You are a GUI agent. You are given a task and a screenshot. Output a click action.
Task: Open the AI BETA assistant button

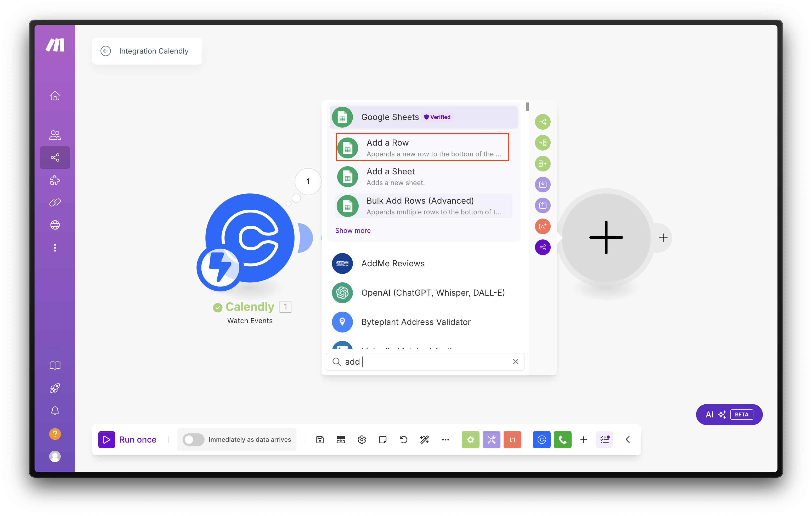729,415
